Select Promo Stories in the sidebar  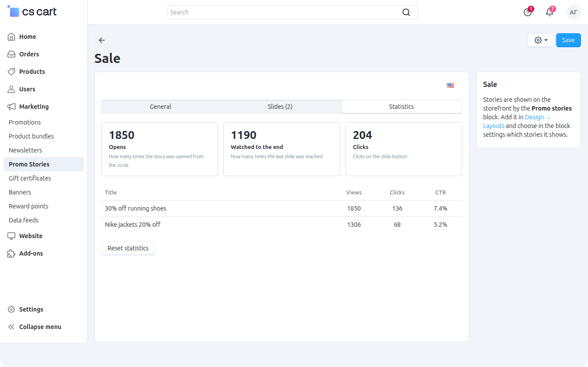44,164
